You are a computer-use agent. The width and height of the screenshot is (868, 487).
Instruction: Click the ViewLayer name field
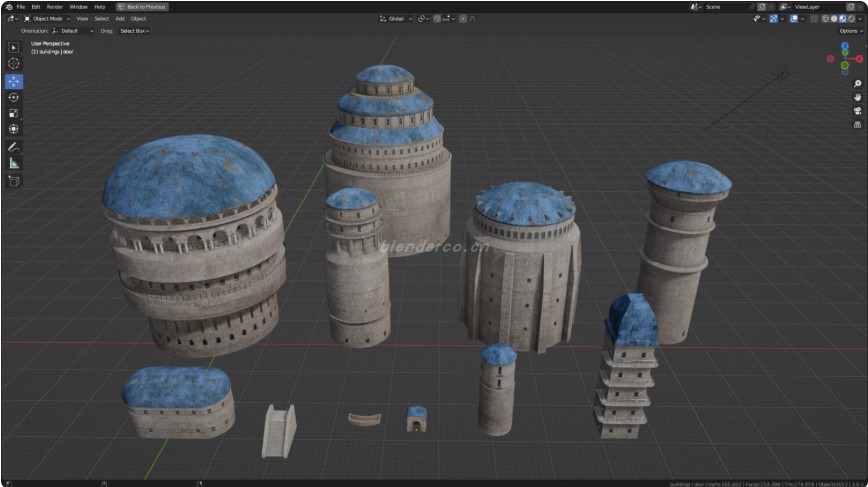point(818,7)
